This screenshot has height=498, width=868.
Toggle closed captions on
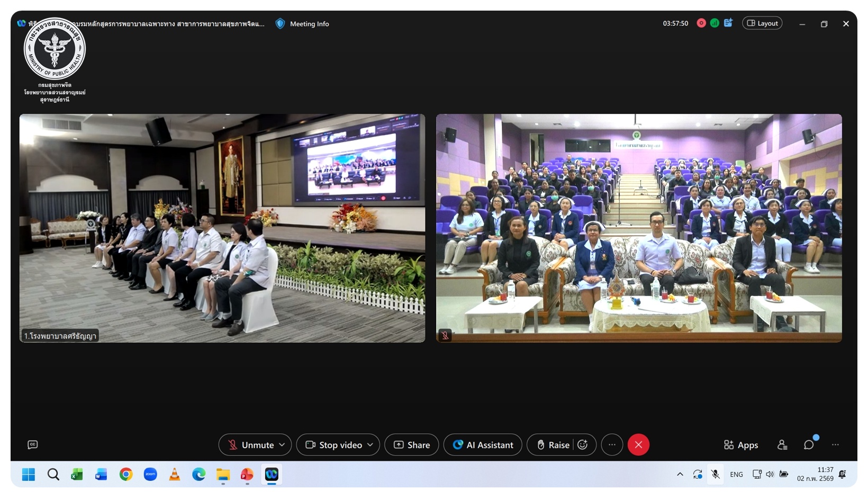pyautogui.click(x=33, y=445)
